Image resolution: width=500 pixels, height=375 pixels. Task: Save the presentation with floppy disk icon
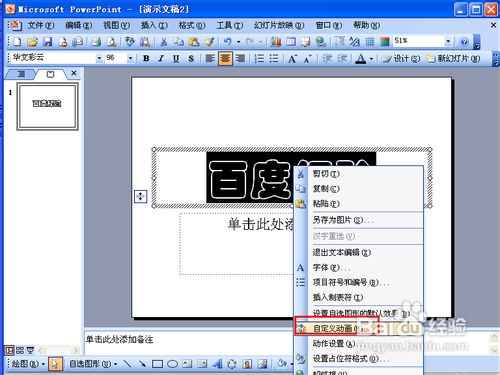[48, 42]
